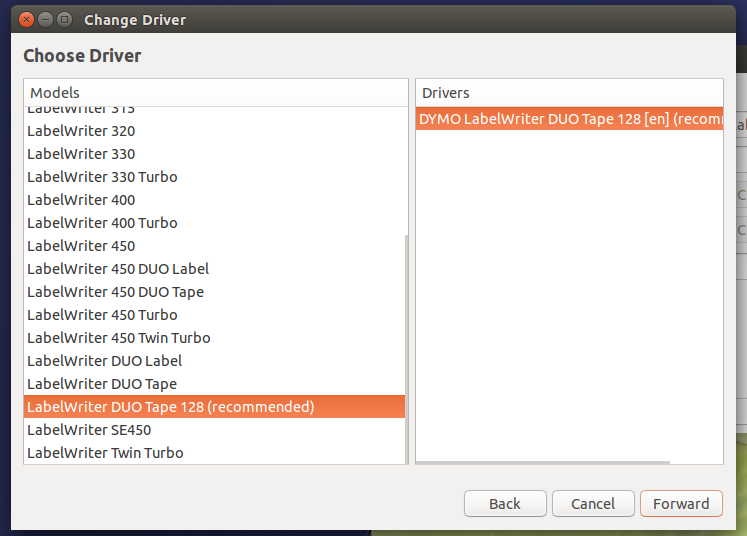Viewport: 747px width, 536px height.
Task: Select LabelWriter 400 model
Action: [x=214, y=200]
